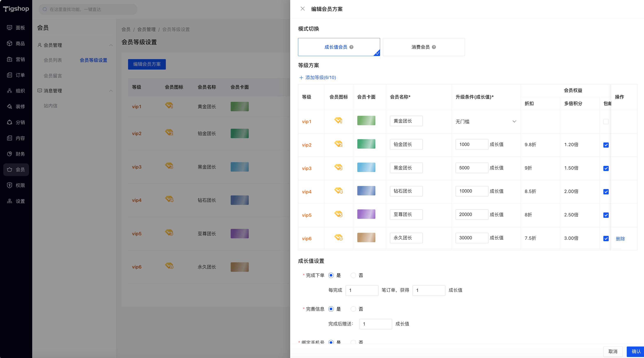Uncheck the vip2 包邮 checkbox

(x=606, y=145)
